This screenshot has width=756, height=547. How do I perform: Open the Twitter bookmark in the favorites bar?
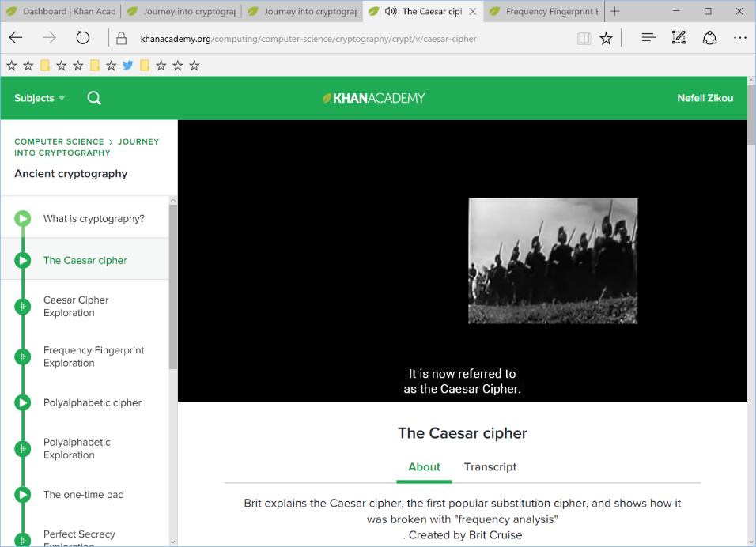pyautogui.click(x=128, y=65)
